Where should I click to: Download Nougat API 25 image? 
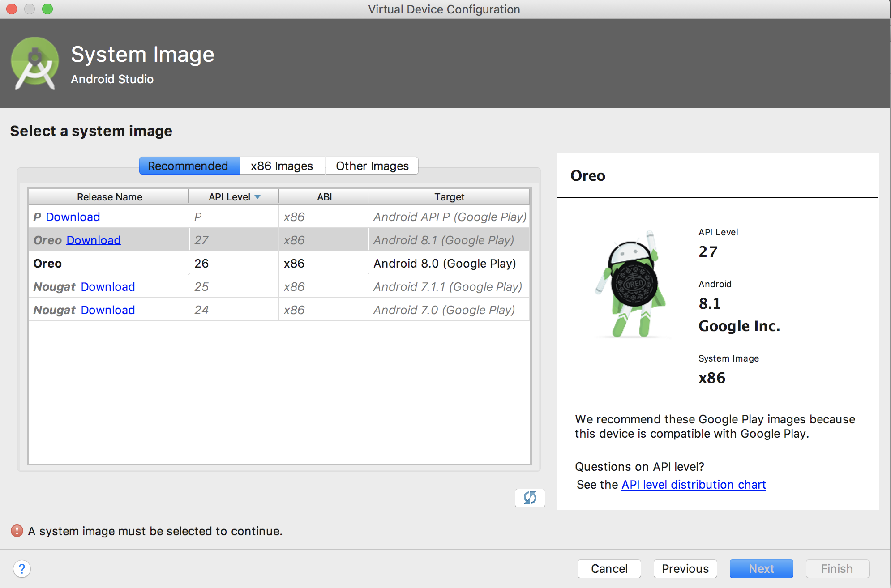point(108,287)
